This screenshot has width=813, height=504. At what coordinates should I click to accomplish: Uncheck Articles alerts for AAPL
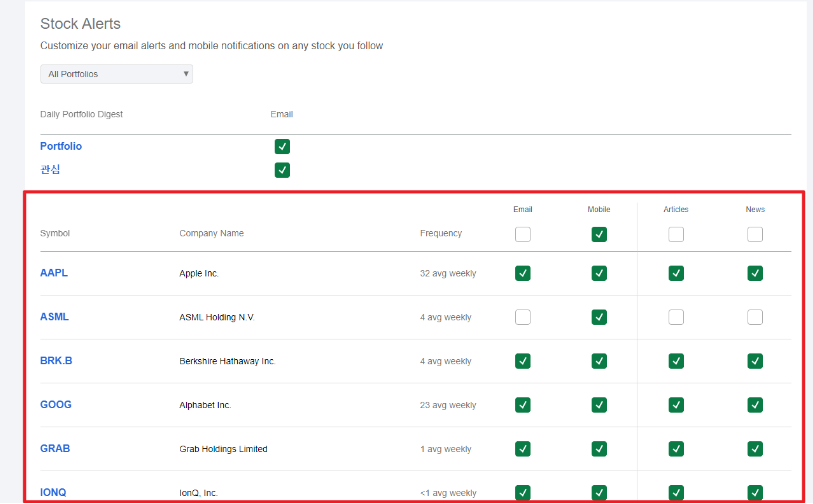(676, 273)
